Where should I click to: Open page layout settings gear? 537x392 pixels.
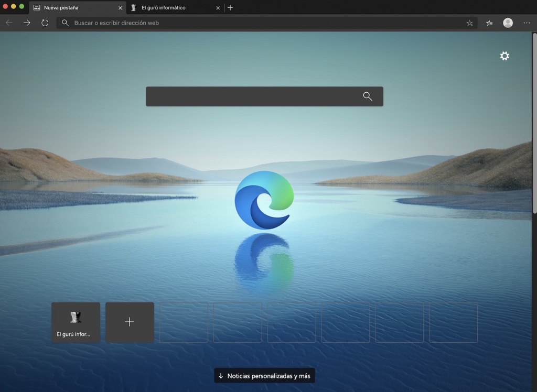point(504,56)
